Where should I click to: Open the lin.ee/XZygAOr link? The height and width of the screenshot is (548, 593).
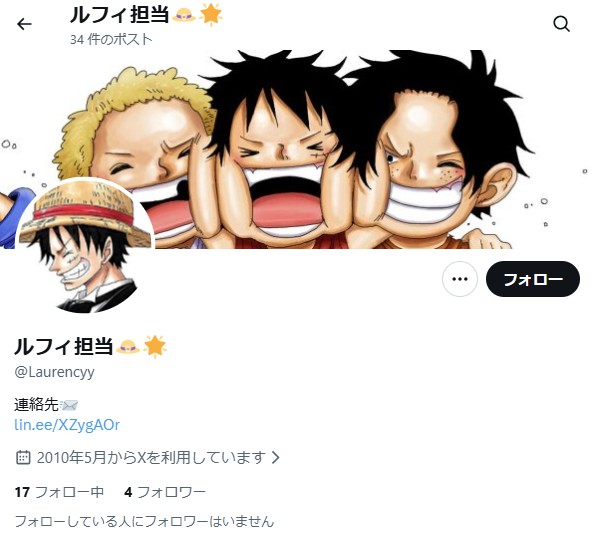pyautogui.click(x=67, y=425)
